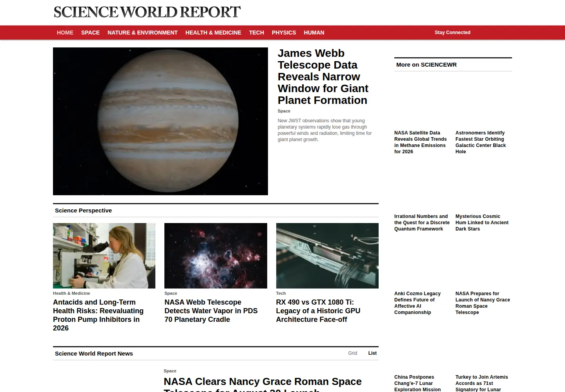Click the More on SCIENCEWR heading
The height and width of the screenshot is (392, 565).
coord(426,65)
